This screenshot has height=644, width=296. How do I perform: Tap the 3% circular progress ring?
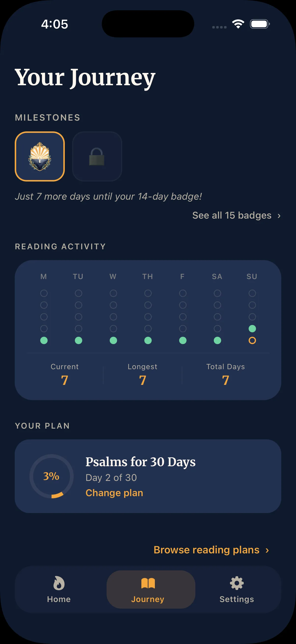(x=52, y=476)
